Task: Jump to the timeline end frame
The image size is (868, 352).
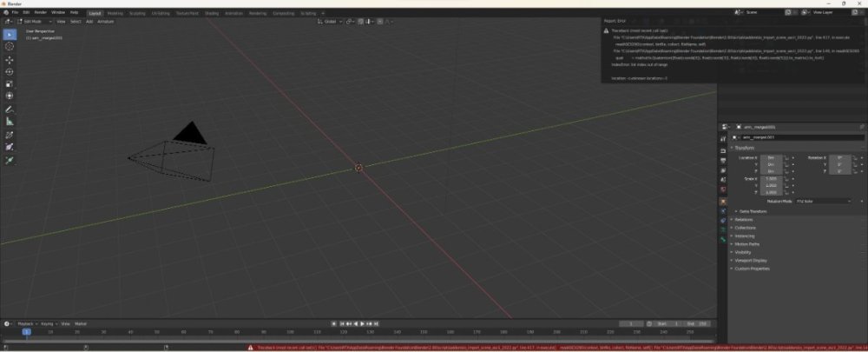Action: (x=376, y=323)
